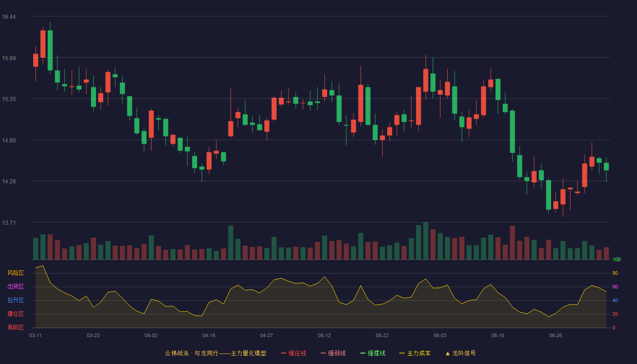Click the 06-26 date label
The image size is (637, 364).
[556, 335]
